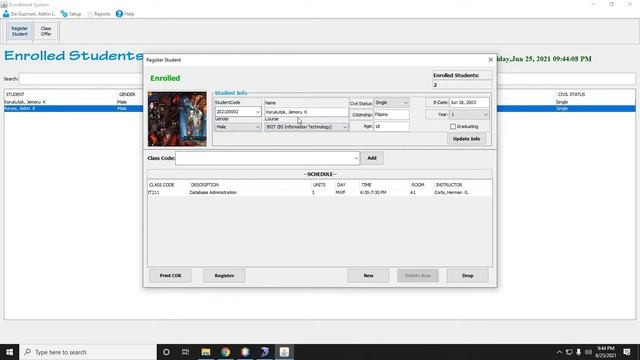
Task: Expand the Civil Status dropdown
Action: 405,103
